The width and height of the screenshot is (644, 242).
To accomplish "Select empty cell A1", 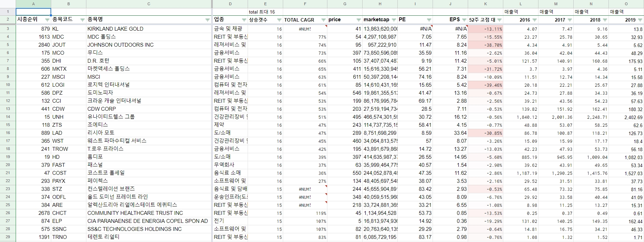I will pos(33,12).
